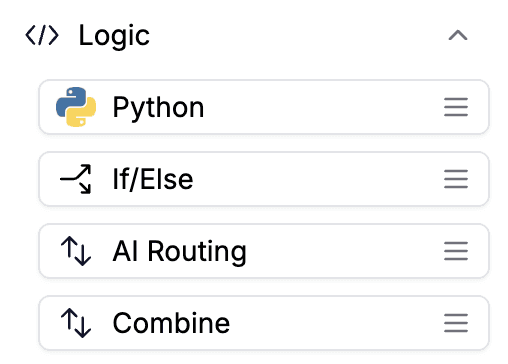Viewport: 508px width, 364px height.
Task: Grab the Python node hamburger handle
Action: point(456,107)
